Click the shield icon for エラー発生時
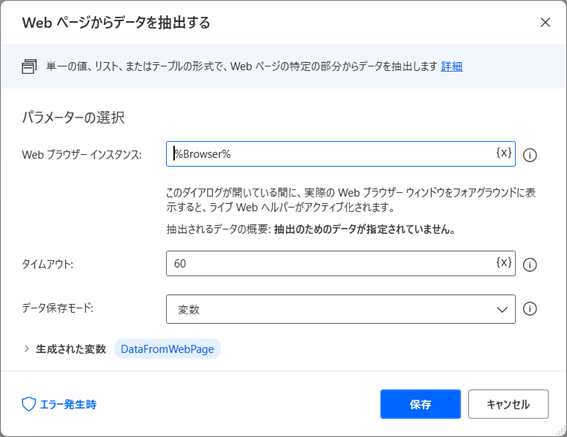Screen dimensions: 567x437 29,404
